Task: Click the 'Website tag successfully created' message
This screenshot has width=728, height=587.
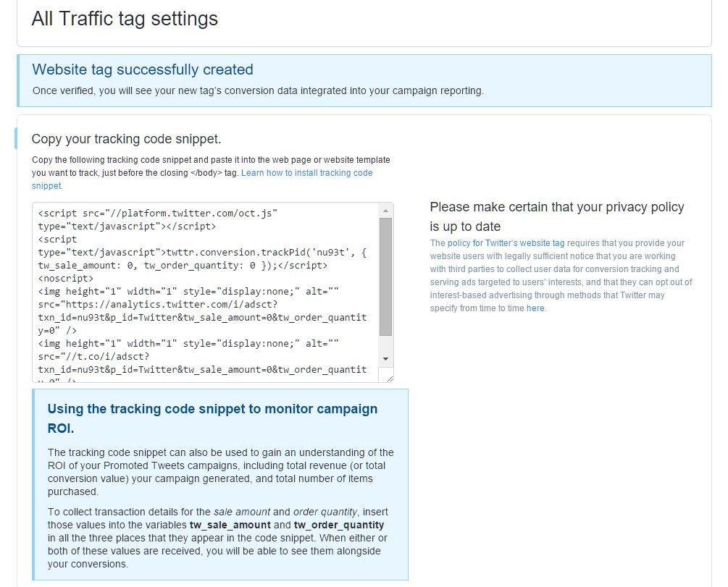Action: [x=143, y=69]
